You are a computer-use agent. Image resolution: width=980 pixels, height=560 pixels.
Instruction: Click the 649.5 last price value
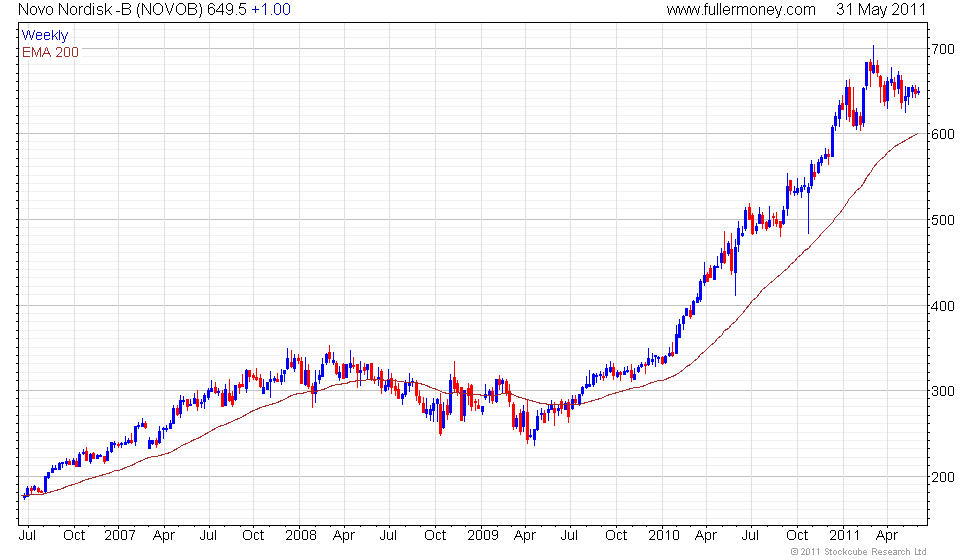(226, 10)
